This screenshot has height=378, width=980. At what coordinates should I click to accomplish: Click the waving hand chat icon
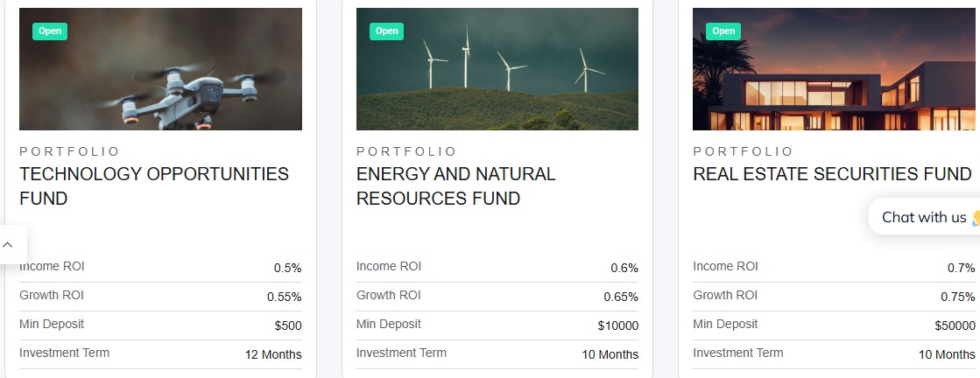pos(975,217)
